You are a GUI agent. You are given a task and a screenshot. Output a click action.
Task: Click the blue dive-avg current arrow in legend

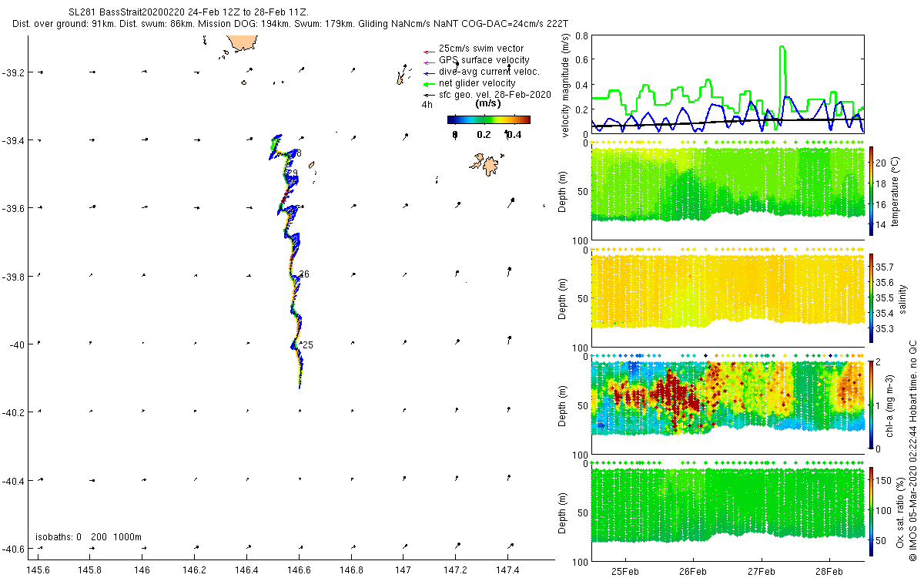pos(427,72)
